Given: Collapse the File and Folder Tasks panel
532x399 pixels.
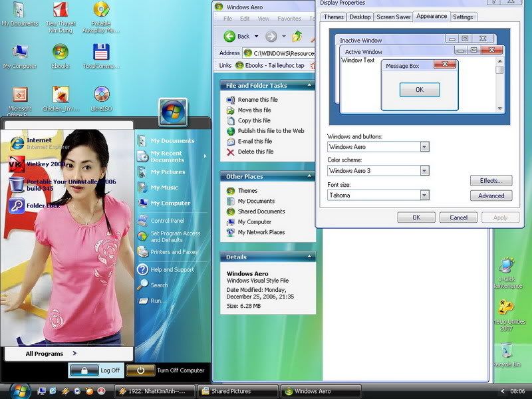Looking at the screenshot, I should (x=309, y=86).
